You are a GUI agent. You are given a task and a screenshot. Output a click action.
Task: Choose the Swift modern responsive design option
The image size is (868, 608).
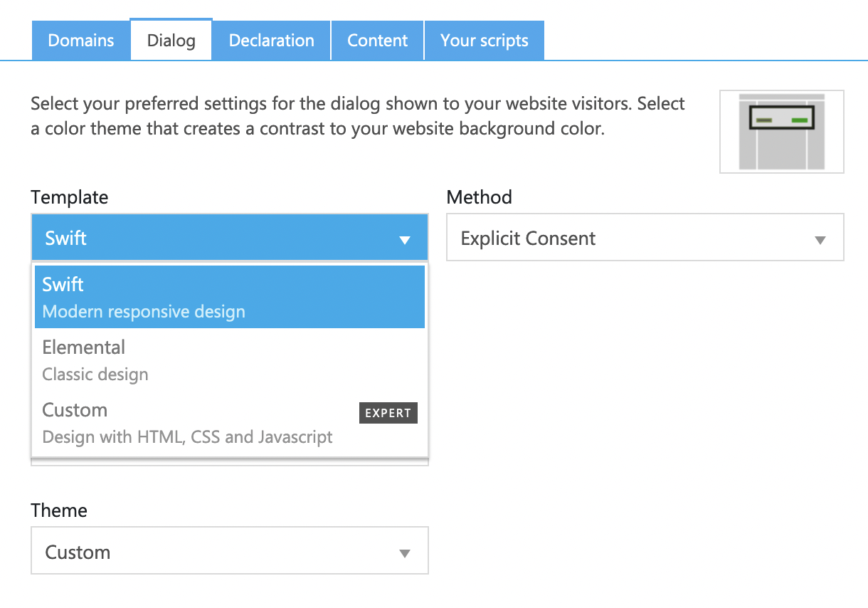pyautogui.click(x=229, y=297)
